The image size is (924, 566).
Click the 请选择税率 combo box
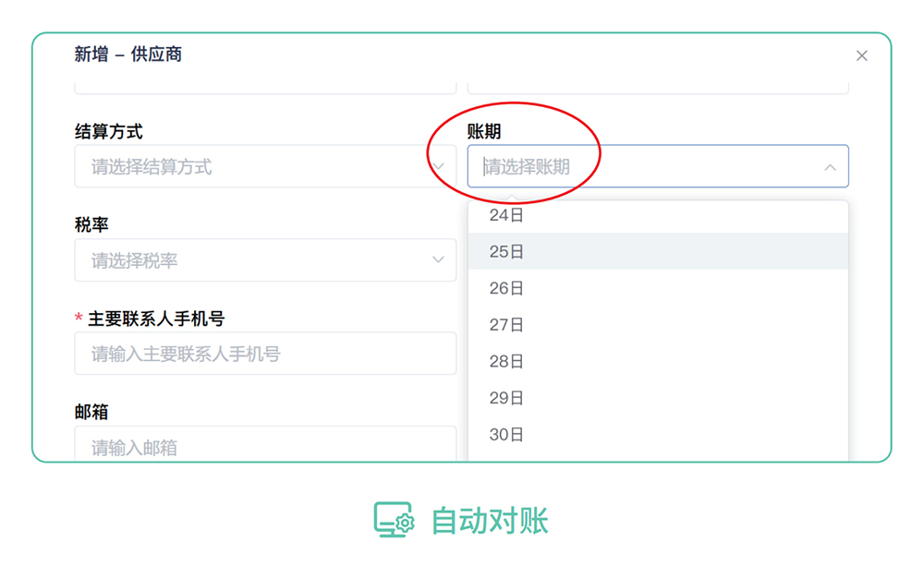(265, 260)
